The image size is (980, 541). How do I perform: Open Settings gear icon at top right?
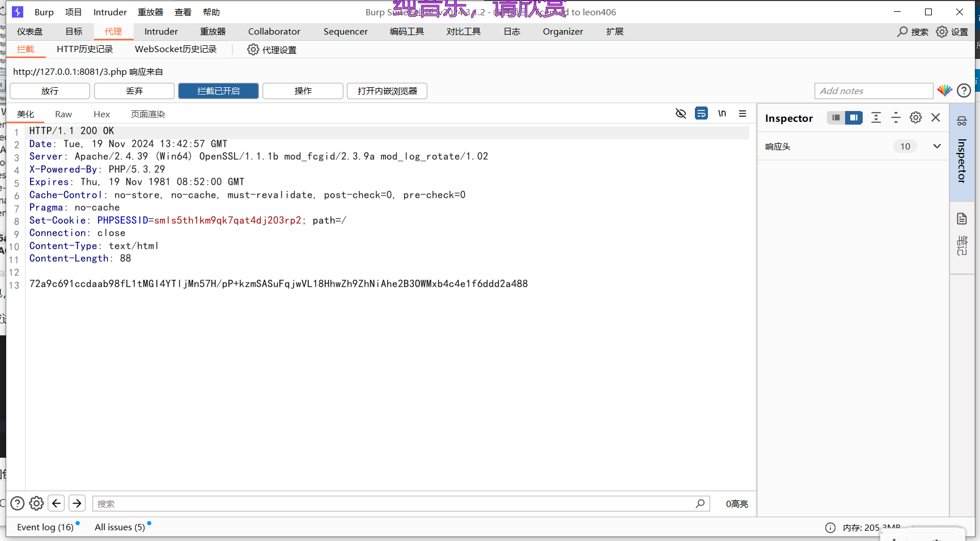[941, 32]
